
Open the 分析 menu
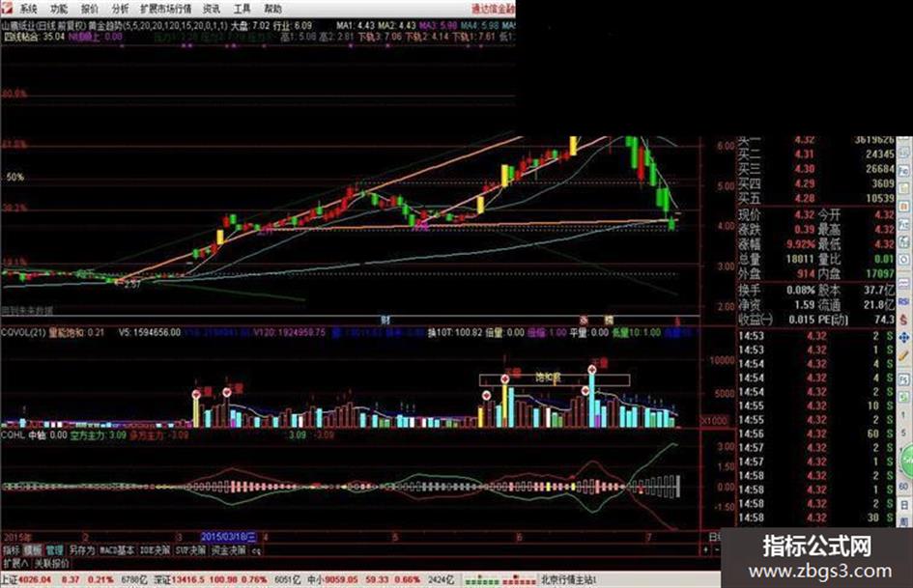[x=121, y=9]
